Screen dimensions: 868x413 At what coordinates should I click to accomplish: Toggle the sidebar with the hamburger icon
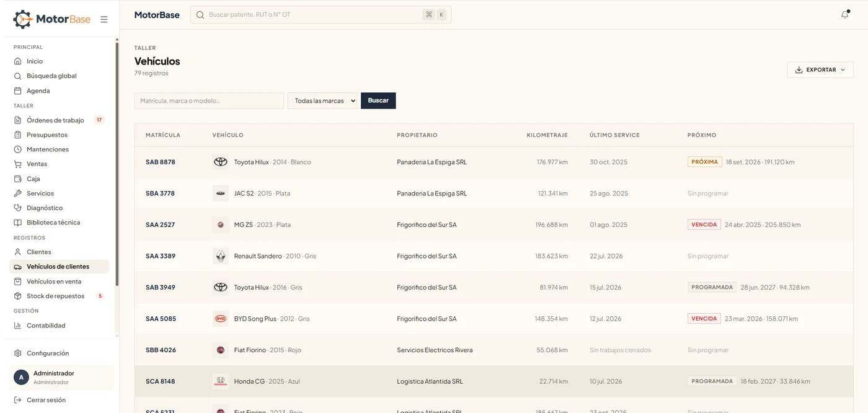104,19
